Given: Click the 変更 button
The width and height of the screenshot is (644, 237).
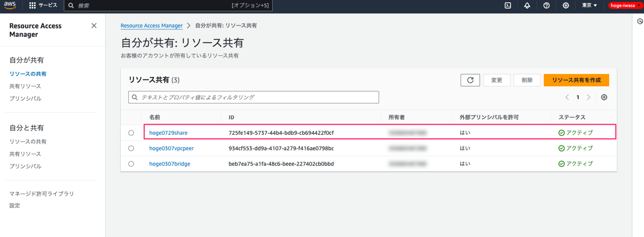Looking at the screenshot, I should [x=497, y=80].
